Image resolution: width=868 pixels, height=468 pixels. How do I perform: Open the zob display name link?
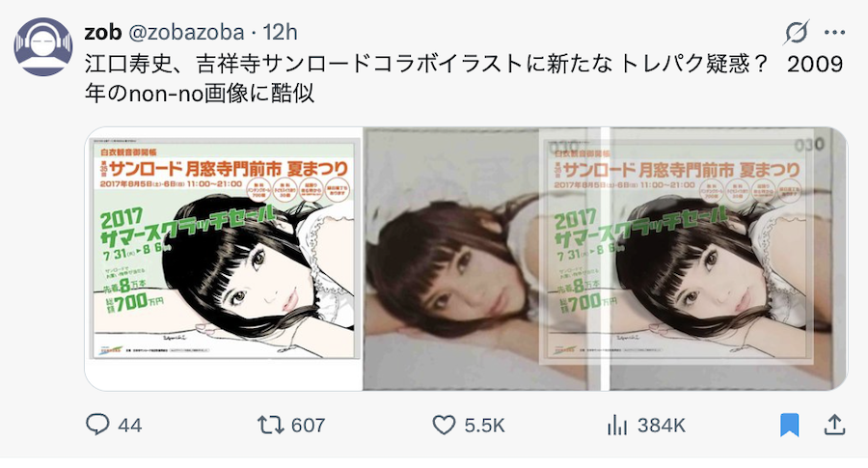coord(102,32)
